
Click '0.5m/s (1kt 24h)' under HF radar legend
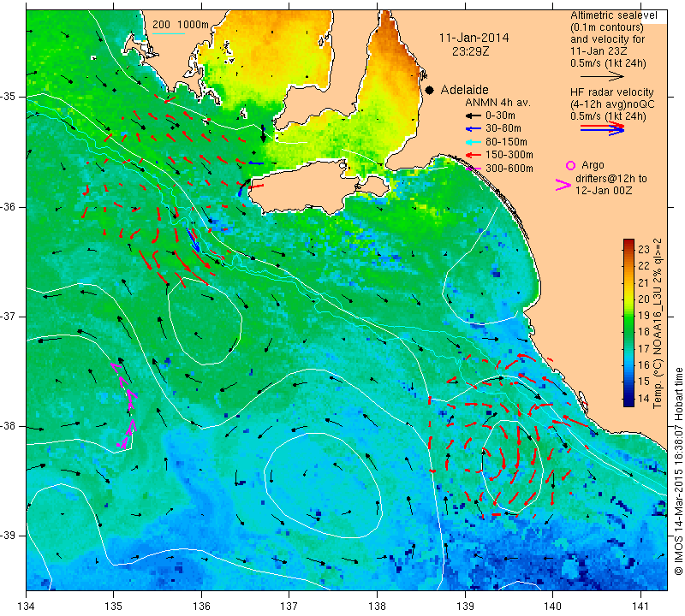(608, 116)
